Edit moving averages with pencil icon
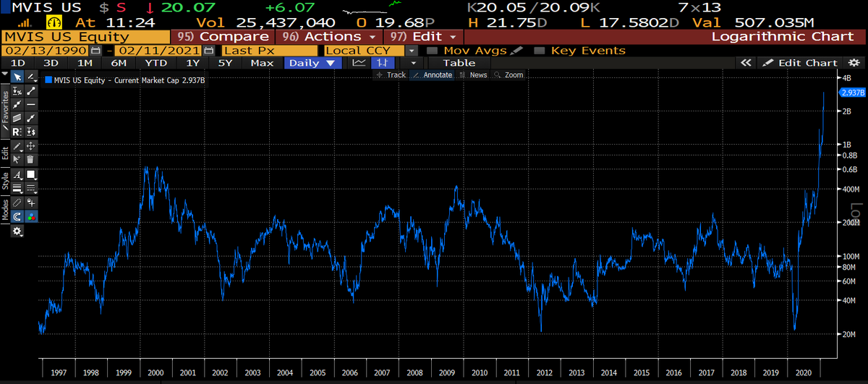This screenshot has height=384, width=868. [x=516, y=51]
